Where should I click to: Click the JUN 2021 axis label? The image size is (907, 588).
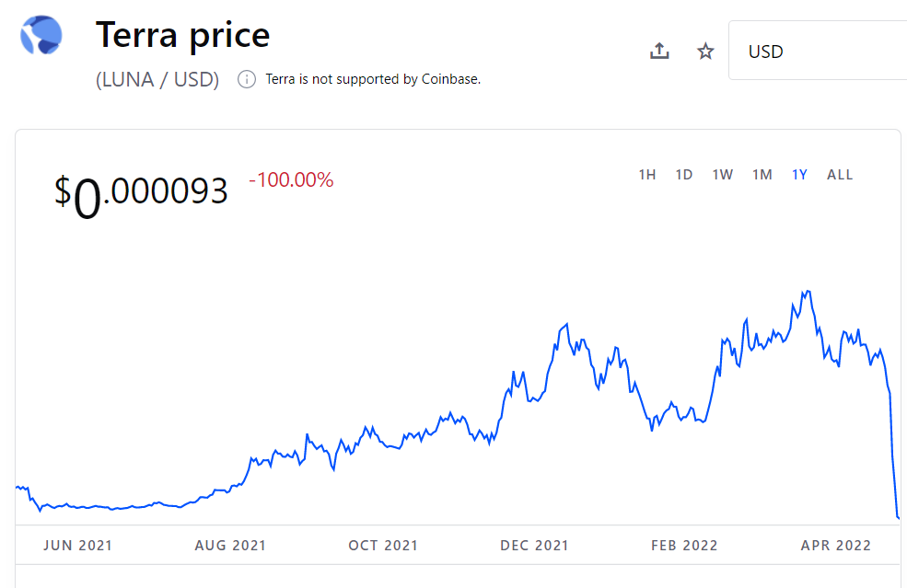point(77,546)
